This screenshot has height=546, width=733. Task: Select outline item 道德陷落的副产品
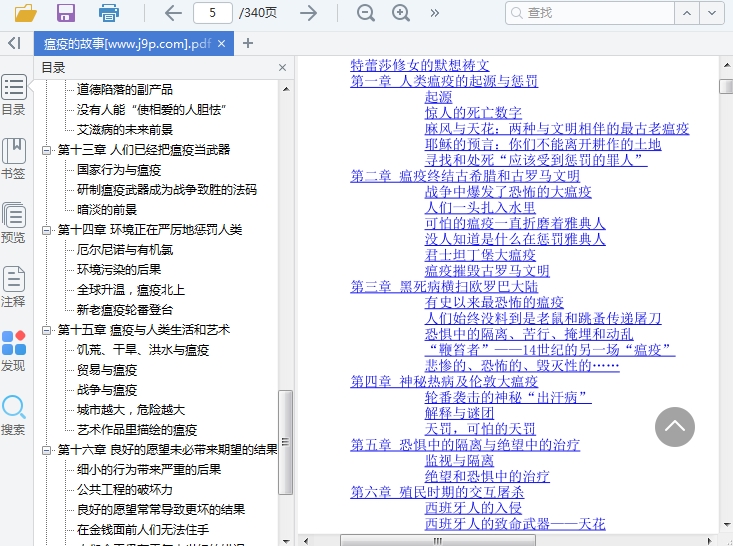pos(125,89)
